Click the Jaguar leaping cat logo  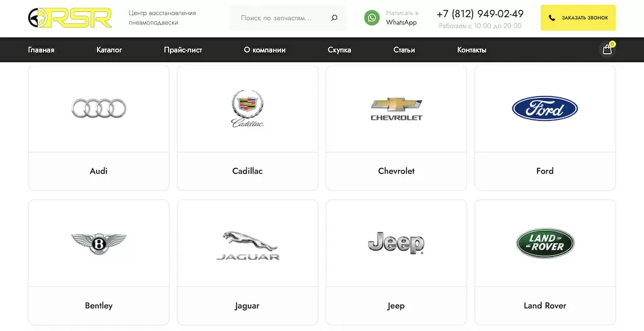coord(248,245)
